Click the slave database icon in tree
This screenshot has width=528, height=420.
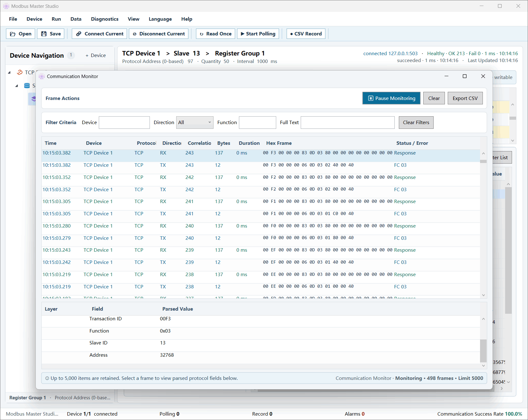coord(27,86)
